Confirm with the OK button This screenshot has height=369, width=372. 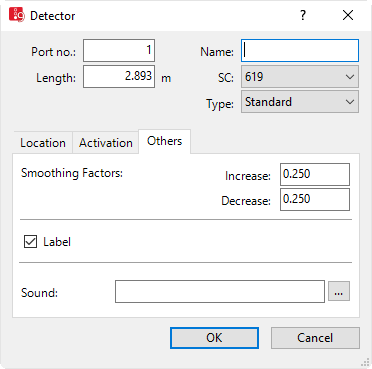point(214,338)
